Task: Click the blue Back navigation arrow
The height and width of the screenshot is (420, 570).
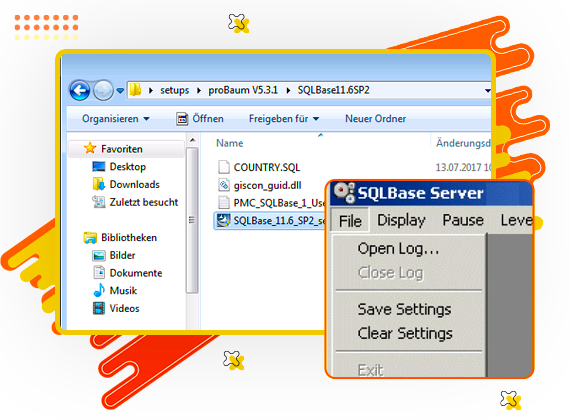Action: [x=80, y=90]
